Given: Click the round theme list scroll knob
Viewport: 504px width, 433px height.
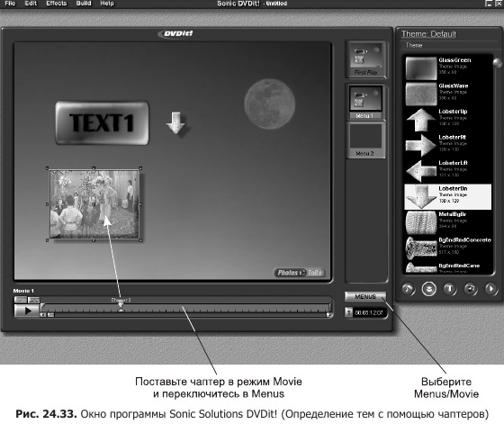Looking at the screenshot, I should [498, 63].
